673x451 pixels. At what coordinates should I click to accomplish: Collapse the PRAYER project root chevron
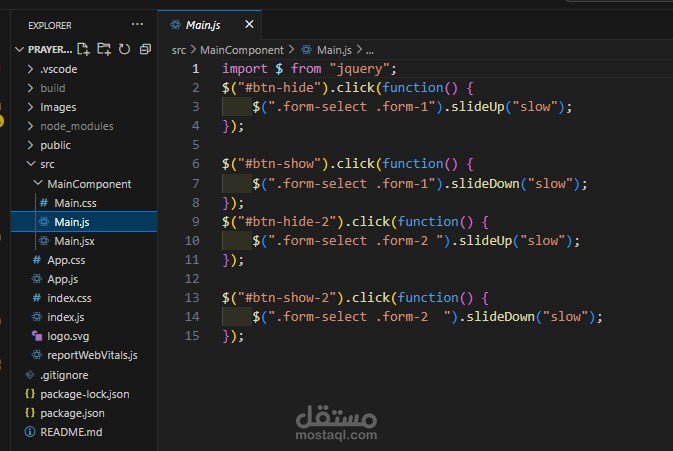pyautogui.click(x=19, y=50)
